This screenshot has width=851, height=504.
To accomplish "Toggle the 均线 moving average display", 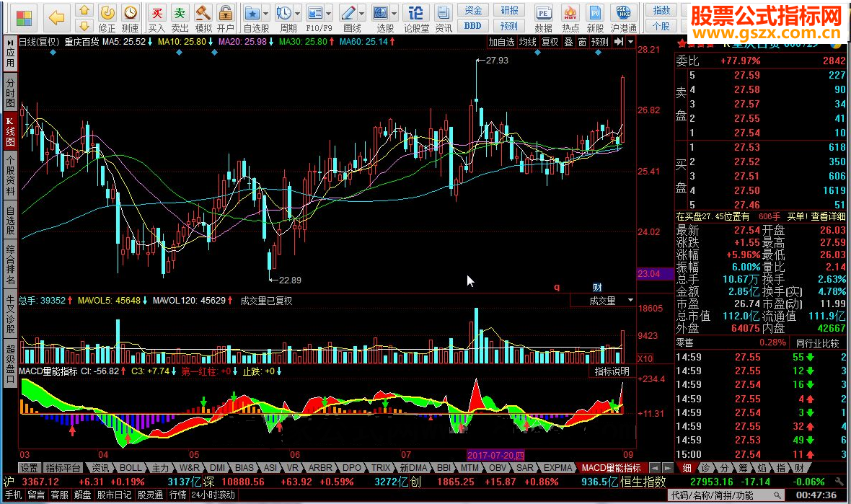I will tap(528, 42).
